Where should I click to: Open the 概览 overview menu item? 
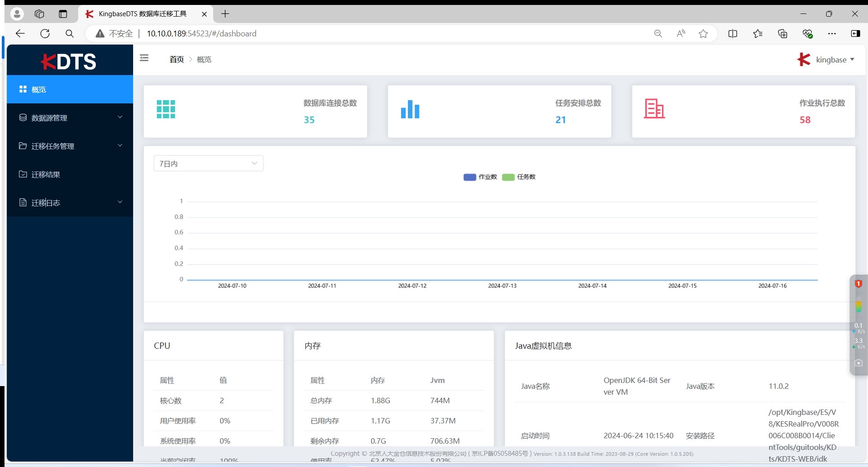click(x=70, y=89)
